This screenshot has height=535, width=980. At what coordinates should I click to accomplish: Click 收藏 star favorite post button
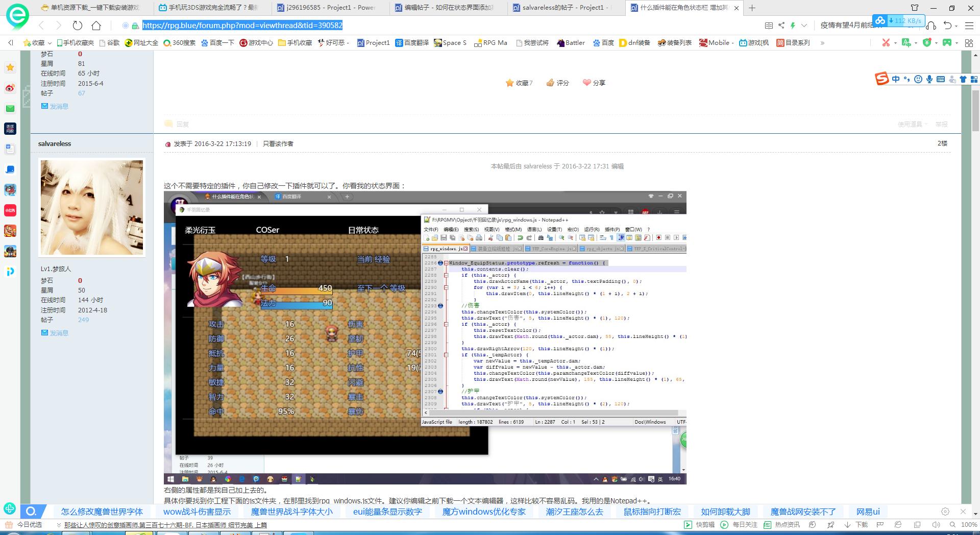[519, 83]
